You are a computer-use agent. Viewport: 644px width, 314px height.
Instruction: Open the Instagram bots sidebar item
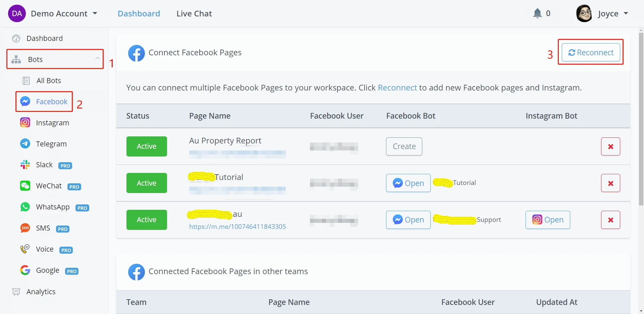[52, 123]
